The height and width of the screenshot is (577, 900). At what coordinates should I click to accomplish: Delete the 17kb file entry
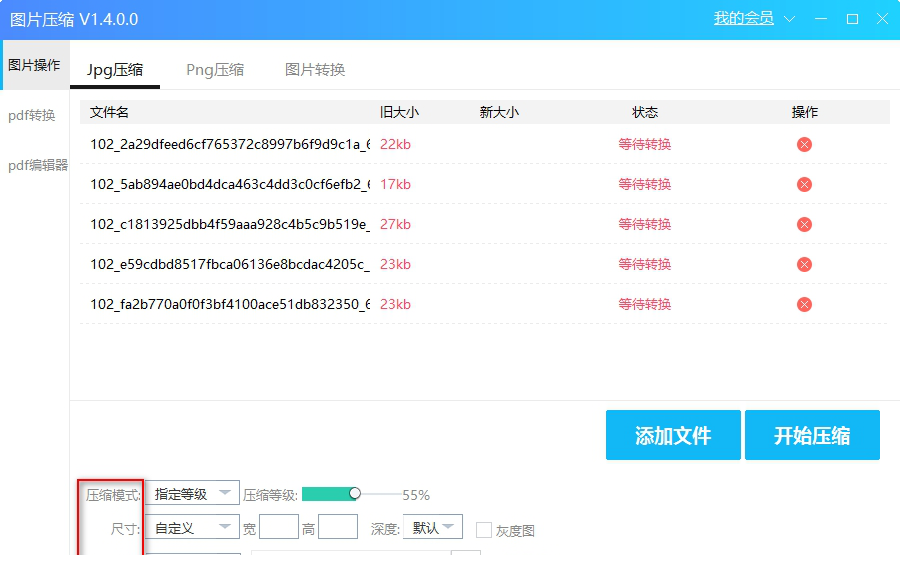804,184
